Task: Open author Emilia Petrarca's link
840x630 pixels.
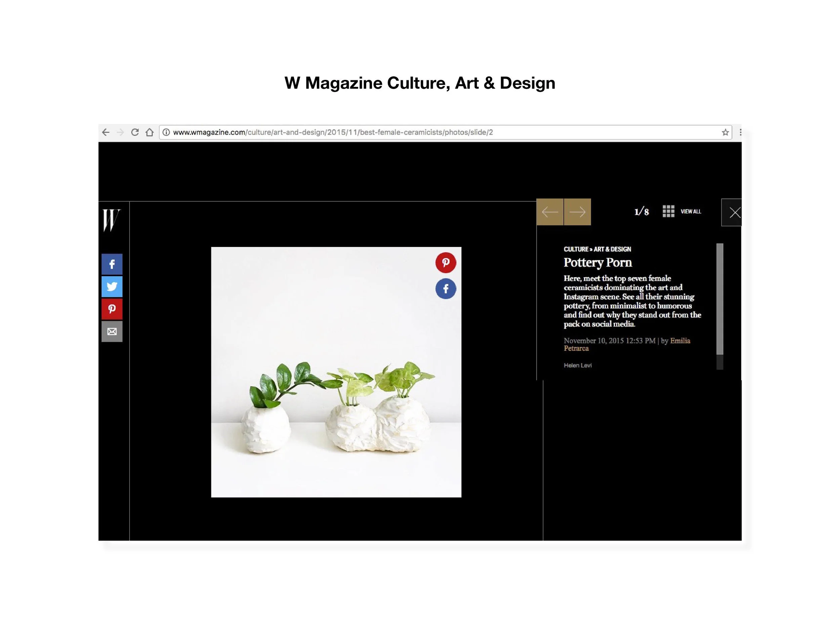Action: click(x=627, y=344)
